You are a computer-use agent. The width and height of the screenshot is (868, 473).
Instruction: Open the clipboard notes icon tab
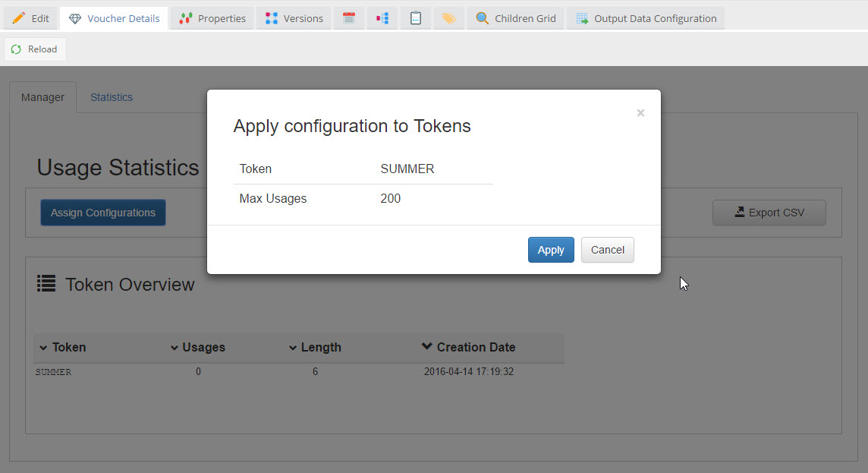tap(416, 18)
